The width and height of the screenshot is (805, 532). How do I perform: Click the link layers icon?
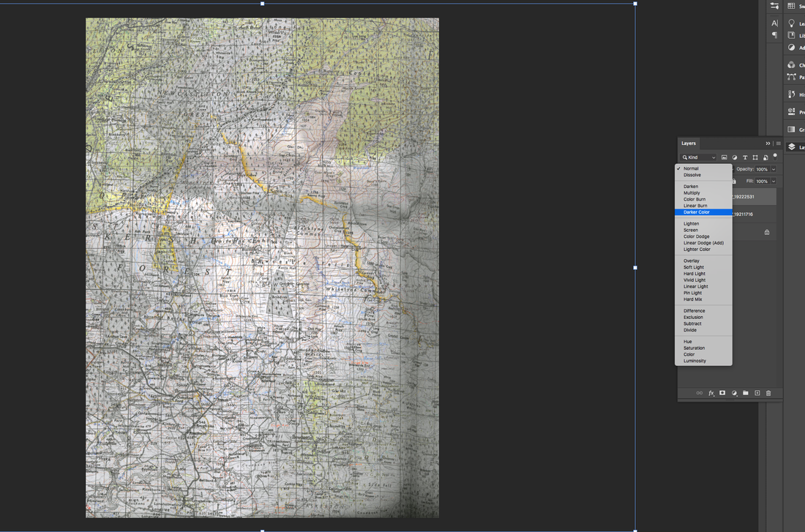pos(699,393)
